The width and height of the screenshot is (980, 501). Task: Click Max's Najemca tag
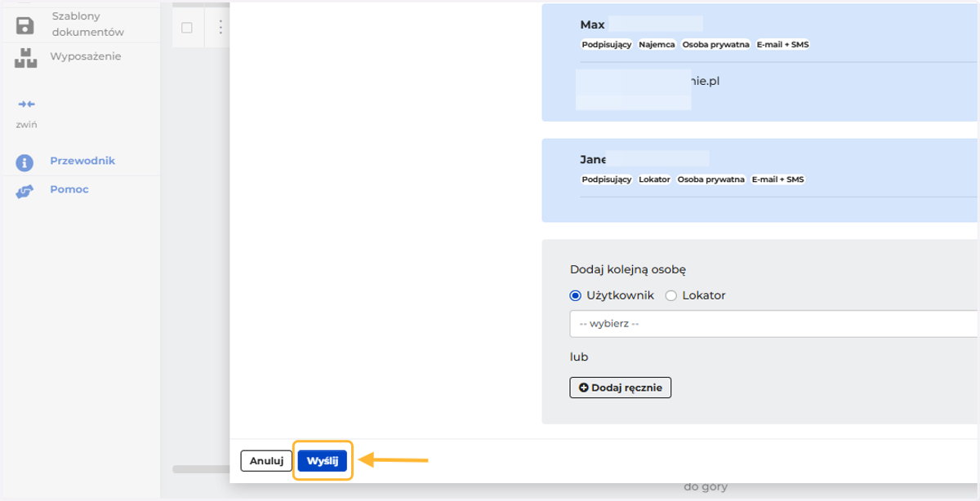point(657,45)
